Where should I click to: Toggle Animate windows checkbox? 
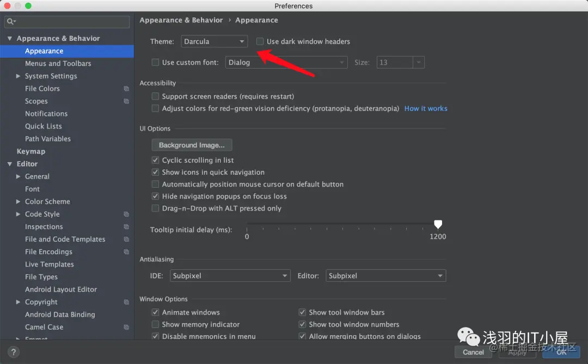pyautogui.click(x=155, y=312)
